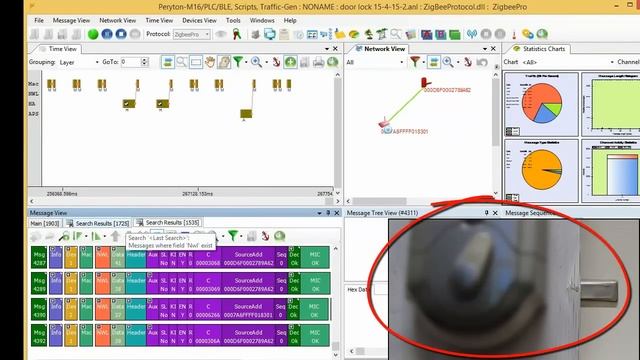Open the Devices View menu
Viewport: 640px width, 360px height.
[199, 20]
